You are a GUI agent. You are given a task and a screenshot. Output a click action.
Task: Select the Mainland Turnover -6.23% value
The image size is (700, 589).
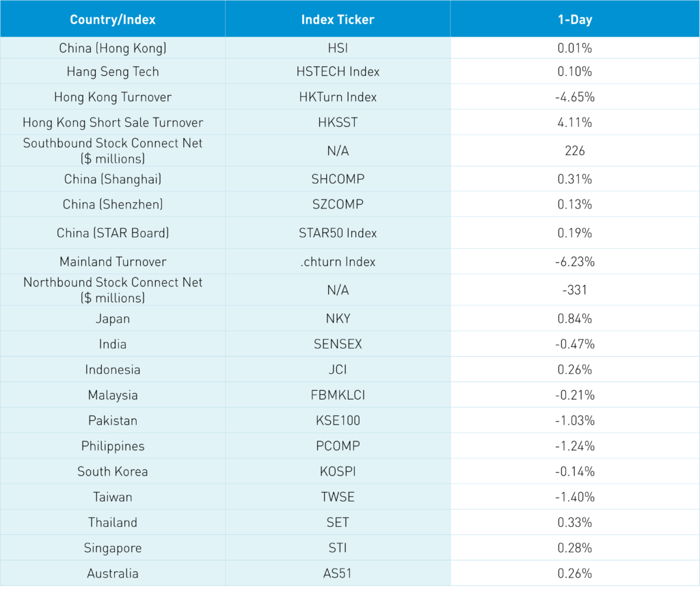(x=575, y=262)
